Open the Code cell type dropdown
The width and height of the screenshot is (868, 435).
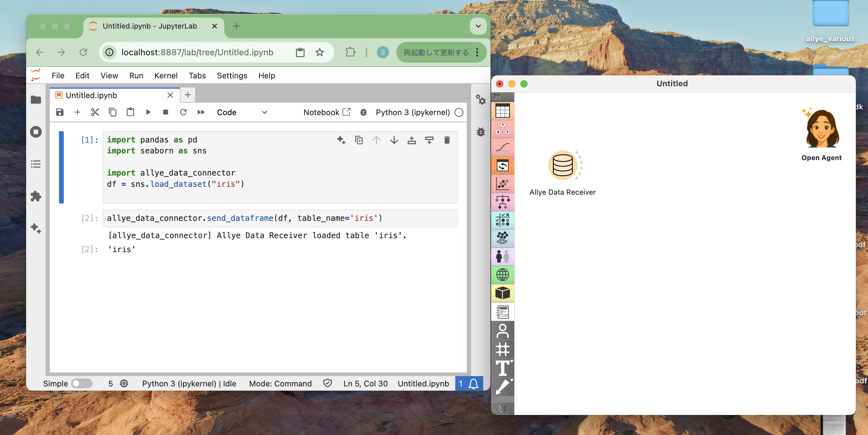point(242,112)
